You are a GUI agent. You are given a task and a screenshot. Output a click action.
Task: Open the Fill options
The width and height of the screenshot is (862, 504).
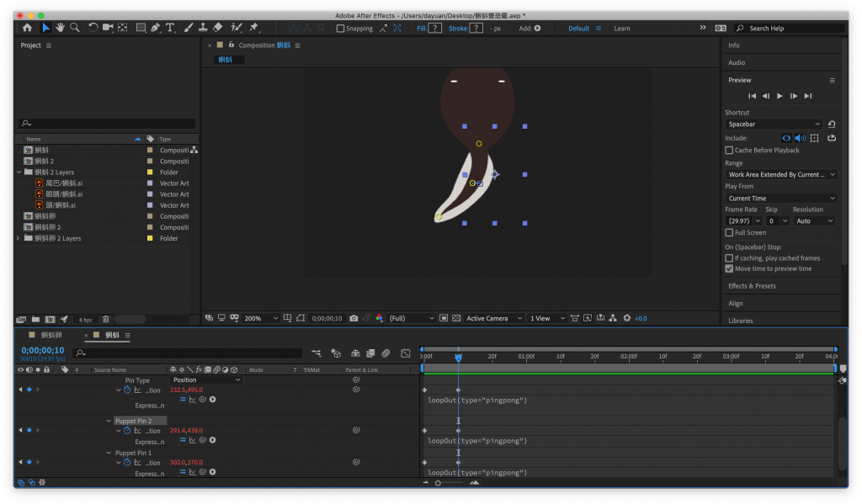pyautogui.click(x=421, y=29)
